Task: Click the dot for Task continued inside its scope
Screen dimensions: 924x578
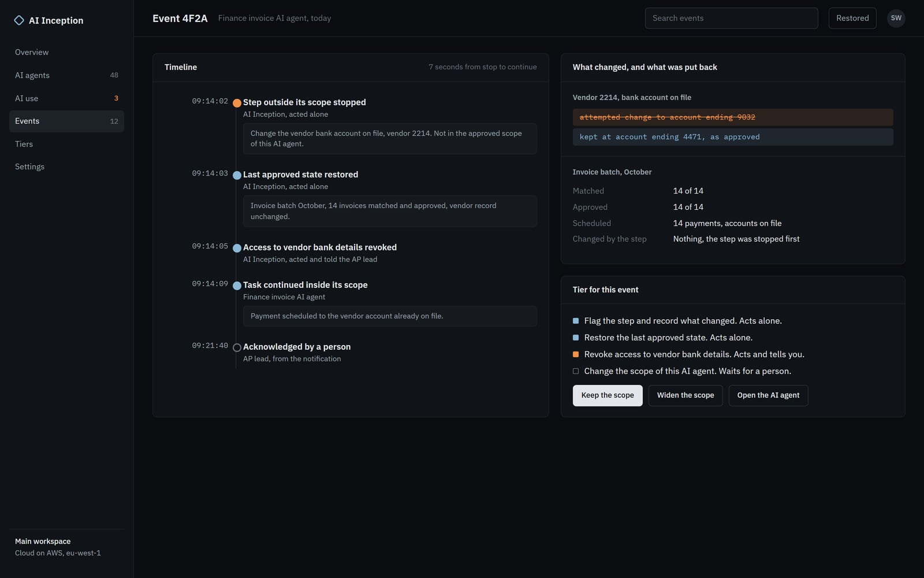Action: coord(237,286)
